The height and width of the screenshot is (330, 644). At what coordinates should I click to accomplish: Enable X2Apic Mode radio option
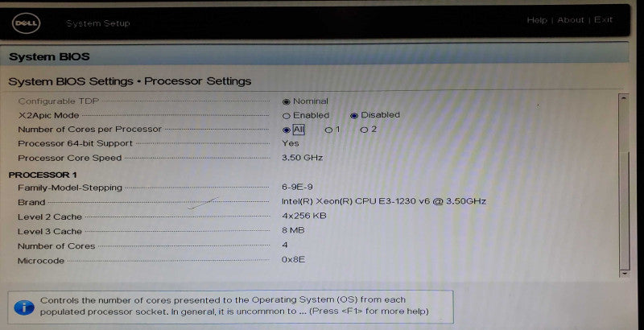click(x=287, y=116)
